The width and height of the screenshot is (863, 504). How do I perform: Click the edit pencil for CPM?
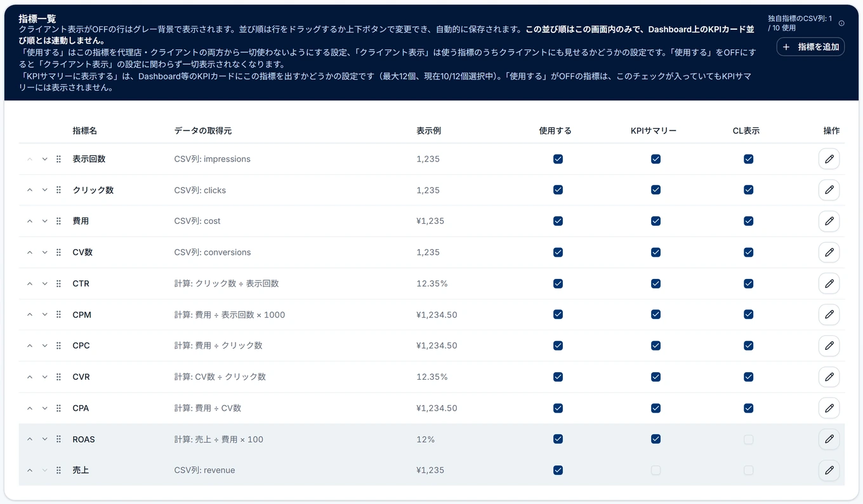(x=829, y=314)
